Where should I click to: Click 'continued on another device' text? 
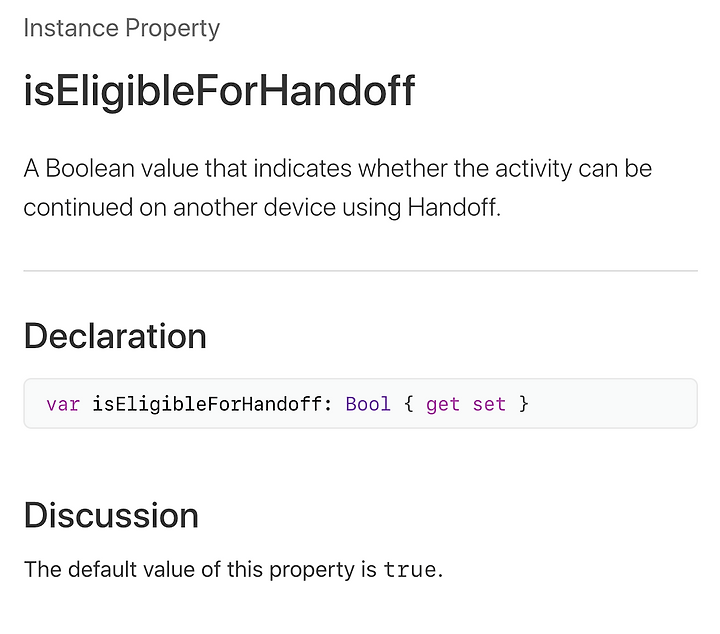180,207
